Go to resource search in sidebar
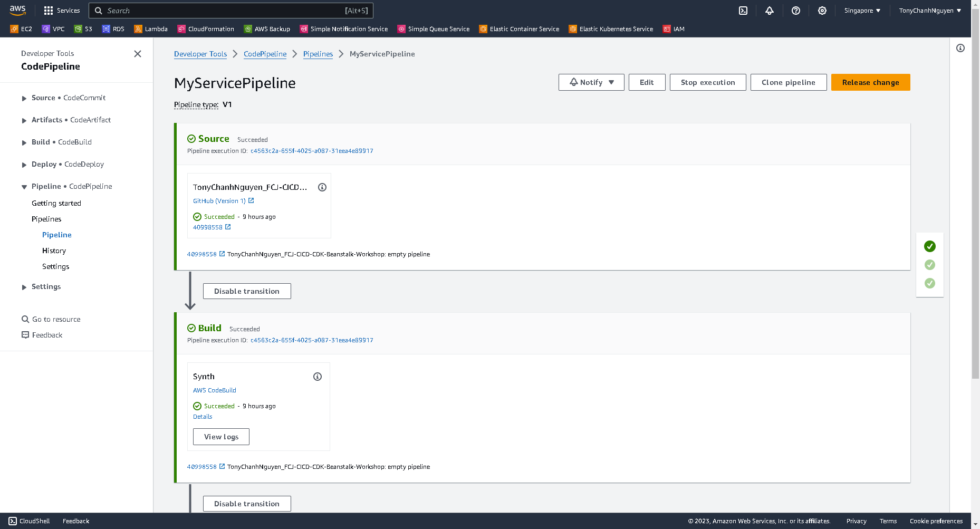The height and width of the screenshot is (529, 980). (51, 319)
